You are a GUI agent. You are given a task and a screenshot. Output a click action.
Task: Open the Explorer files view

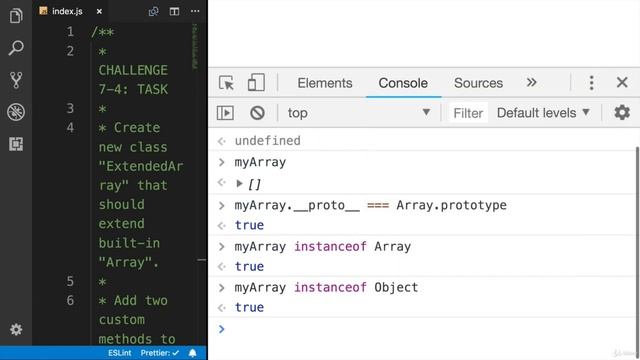pyautogui.click(x=16, y=16)
